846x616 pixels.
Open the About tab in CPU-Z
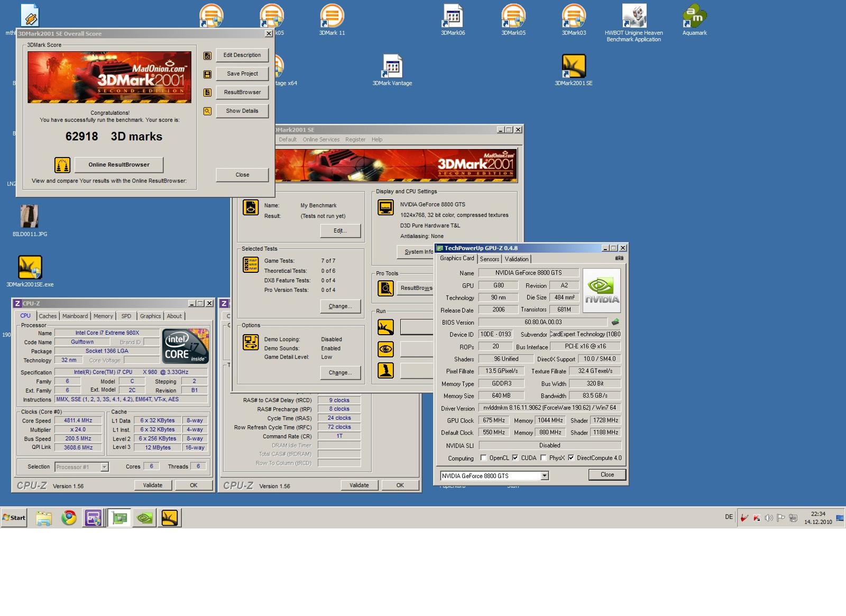point(174,316)
